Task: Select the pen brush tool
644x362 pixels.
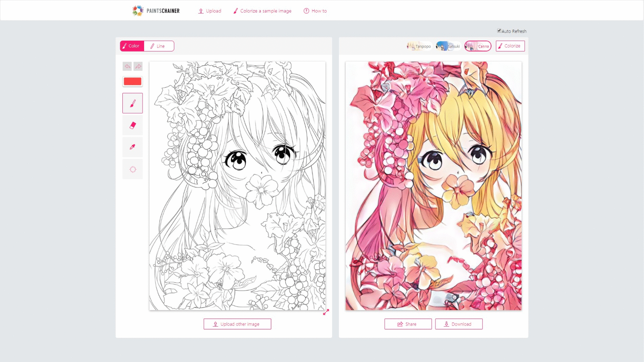Action: (x=132, y=103)
